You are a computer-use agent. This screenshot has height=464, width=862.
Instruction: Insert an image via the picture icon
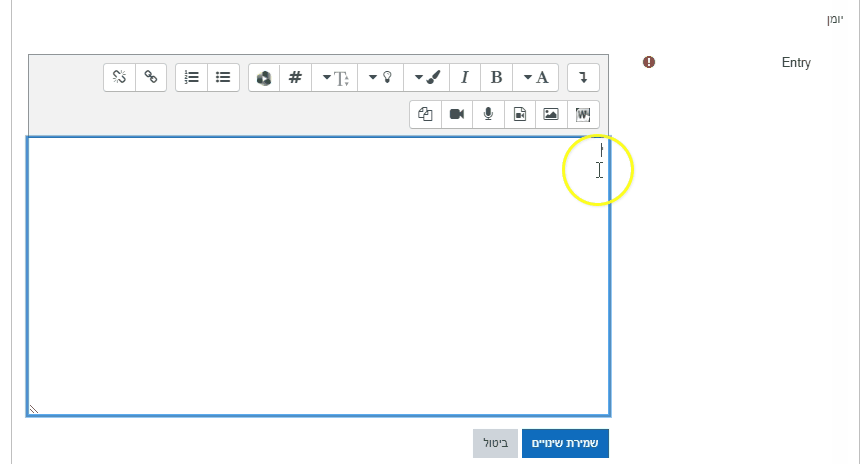click(551, 114)
